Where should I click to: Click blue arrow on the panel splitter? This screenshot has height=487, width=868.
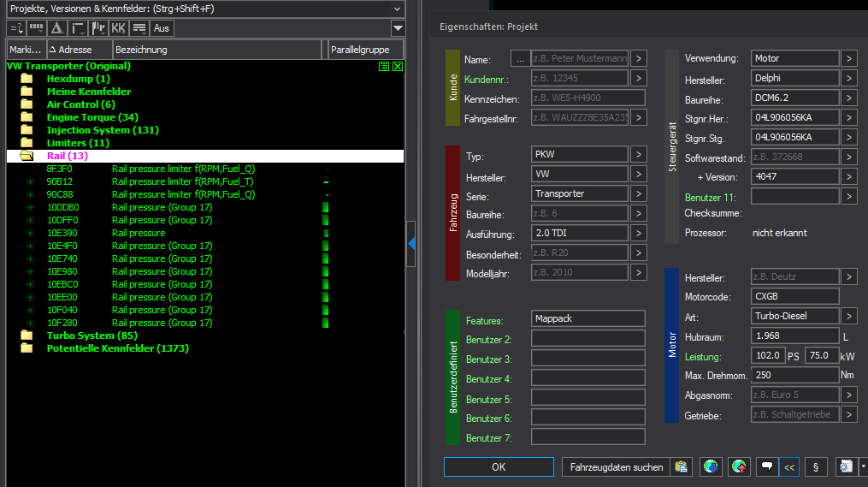(411, 245)
